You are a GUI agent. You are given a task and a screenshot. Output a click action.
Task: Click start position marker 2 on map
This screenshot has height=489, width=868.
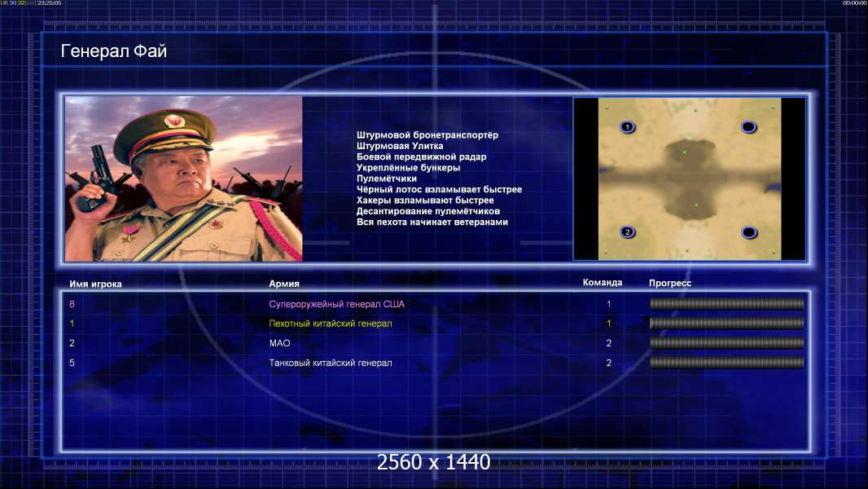click(627, 232)
